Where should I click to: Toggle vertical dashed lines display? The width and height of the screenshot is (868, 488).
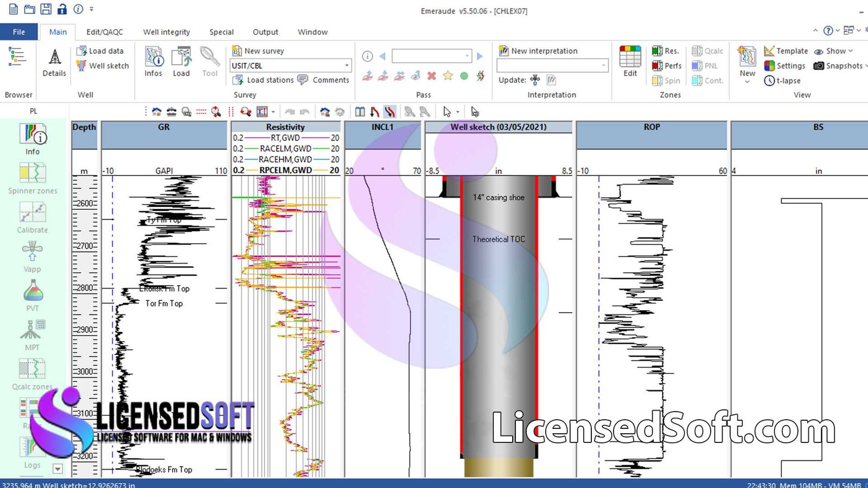point(231,112)
